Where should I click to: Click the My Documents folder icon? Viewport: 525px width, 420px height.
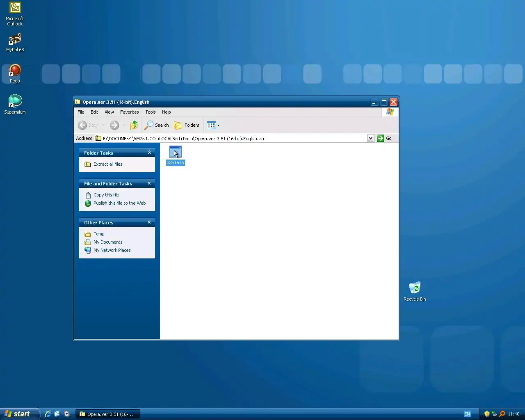[x=88, y=242]
